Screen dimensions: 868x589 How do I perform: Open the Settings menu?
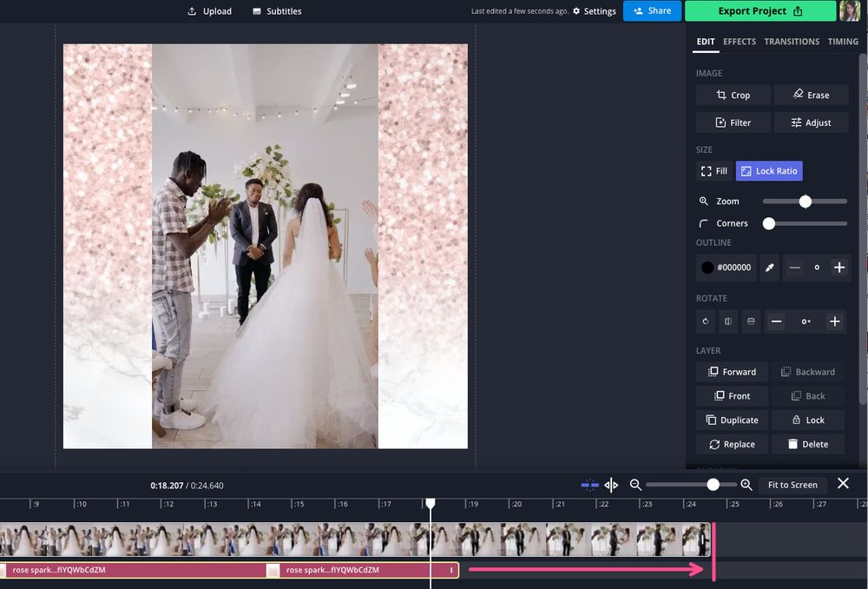pos(594,11)
